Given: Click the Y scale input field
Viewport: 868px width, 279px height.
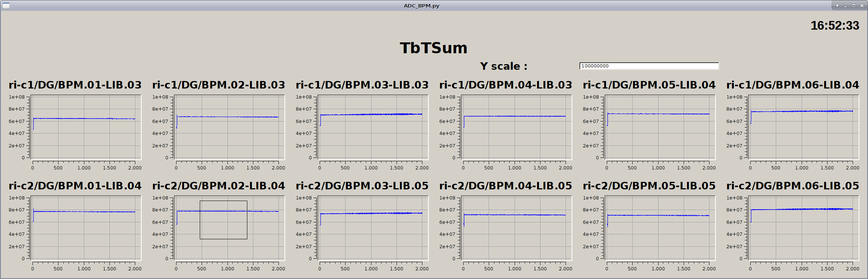Looking at the screenshot, I should (x=649, y=66).
